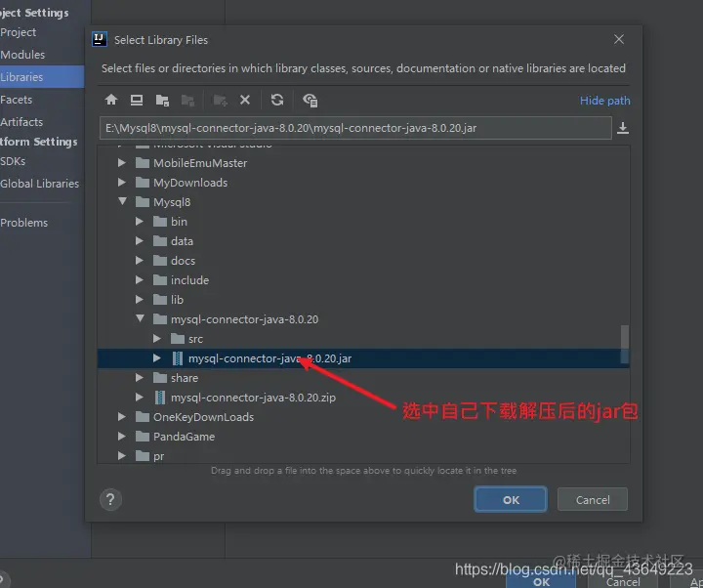Go to the home directory icon
The width and height of the screenshot is (703, 588).
111,100
